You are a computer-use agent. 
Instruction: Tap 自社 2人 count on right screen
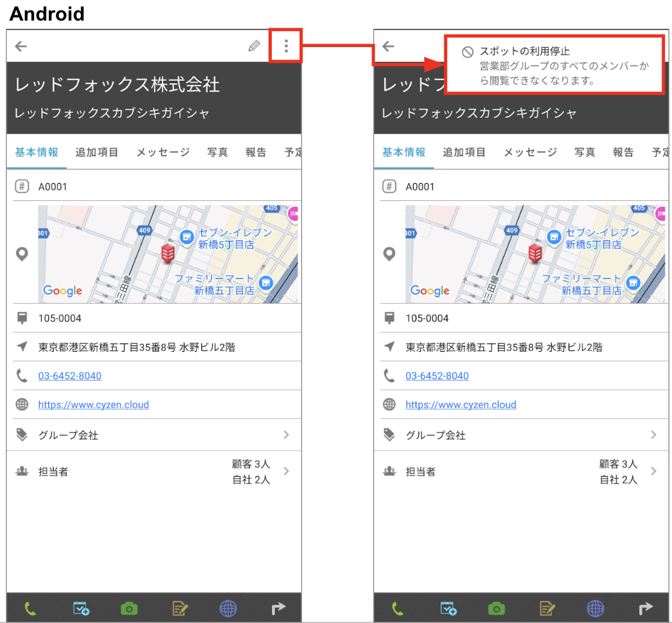(618, 480)
